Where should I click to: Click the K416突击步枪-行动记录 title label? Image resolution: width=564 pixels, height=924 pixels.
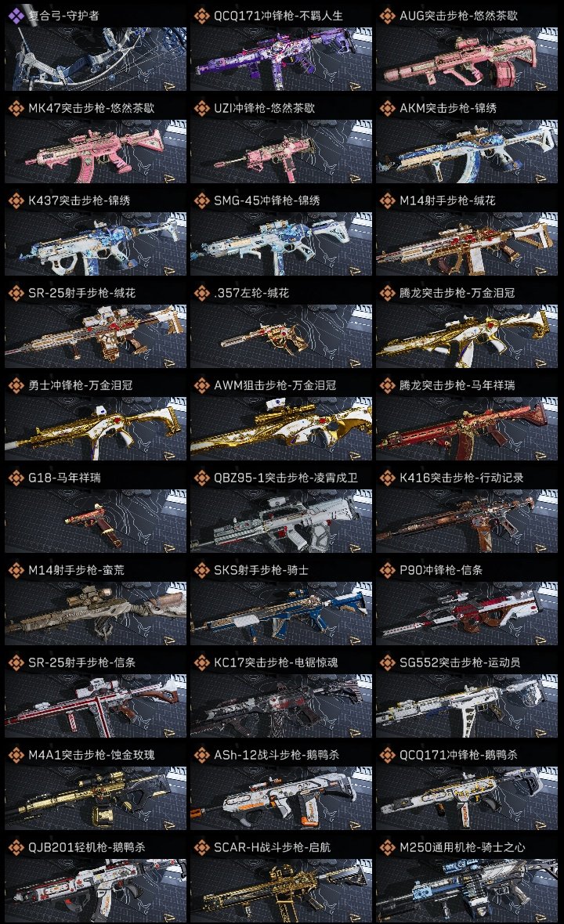[x=461, y=478]
